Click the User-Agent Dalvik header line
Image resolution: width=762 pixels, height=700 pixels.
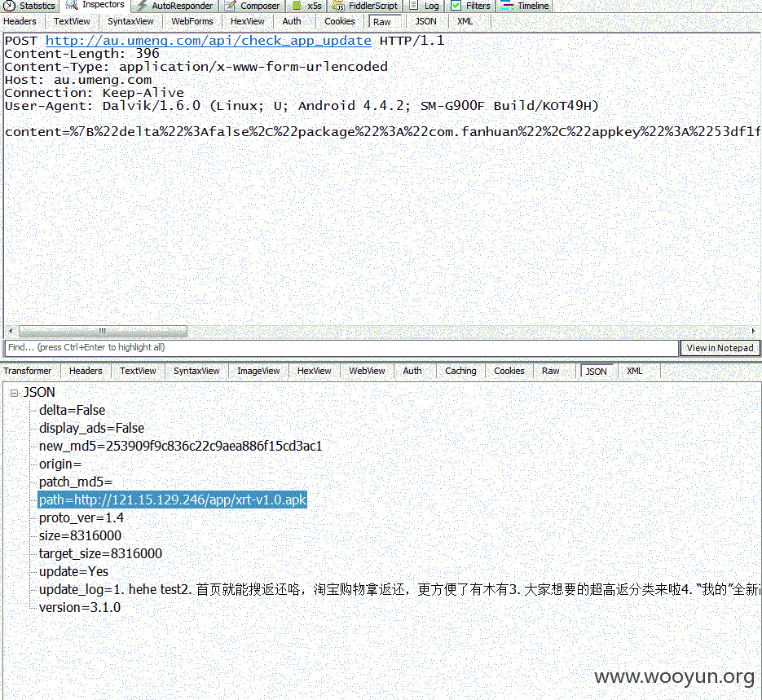coord(302,106)
